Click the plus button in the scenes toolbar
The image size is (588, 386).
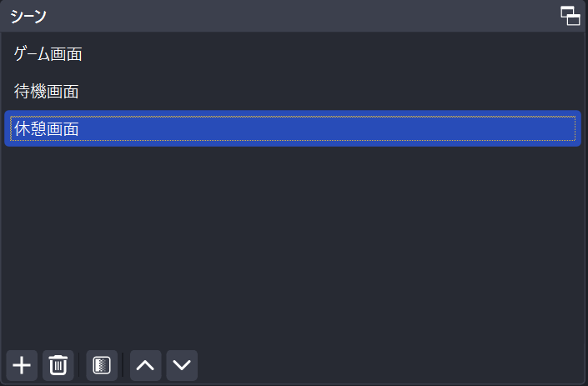tap(22, 365)
